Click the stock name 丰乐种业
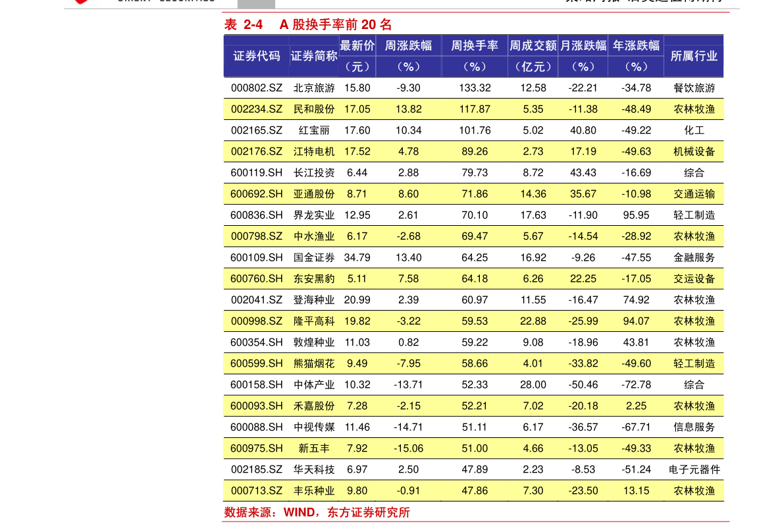The width and height of the screenshot is (784, 532). point(314,491)
